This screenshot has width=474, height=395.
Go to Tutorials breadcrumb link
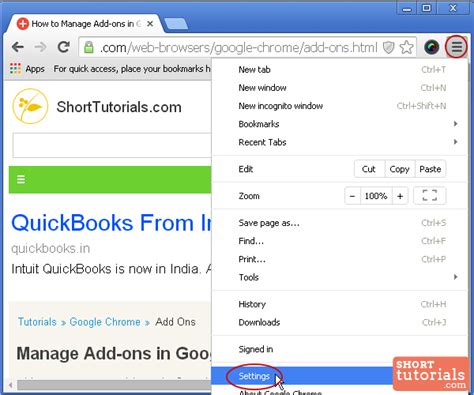point(37,322)
